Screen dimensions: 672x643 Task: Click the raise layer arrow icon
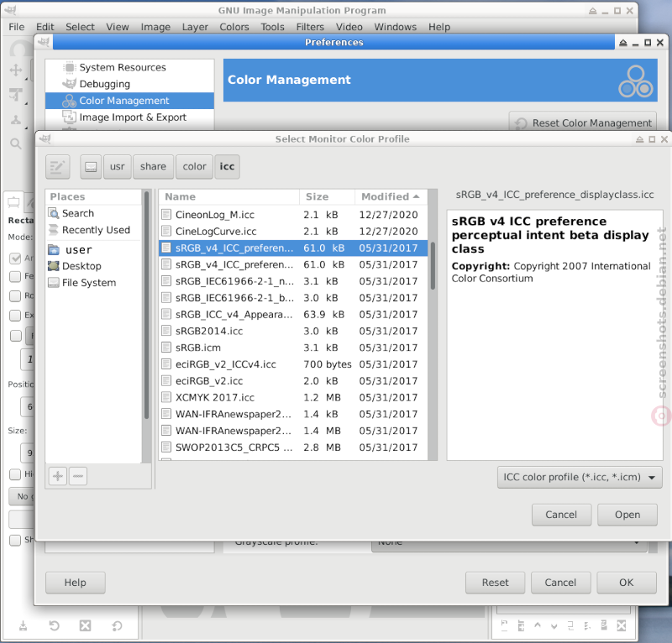[x=538, y=625]
